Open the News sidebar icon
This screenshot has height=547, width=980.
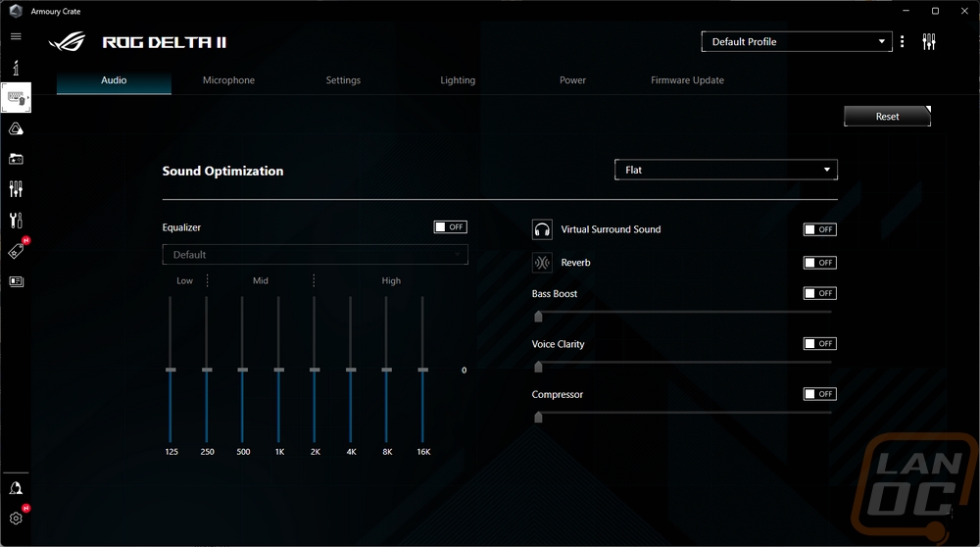pos(16,281)
